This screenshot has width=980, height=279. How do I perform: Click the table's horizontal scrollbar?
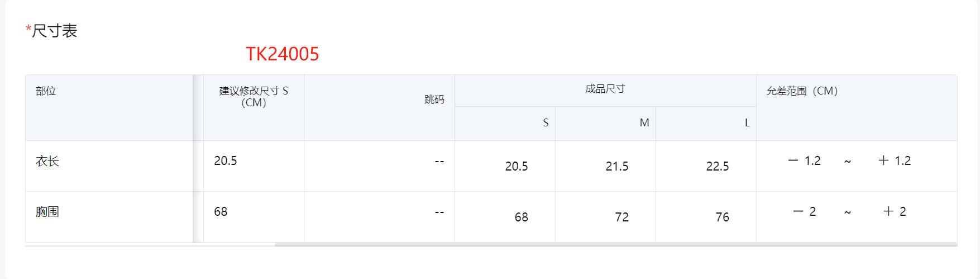coord(614,244)
